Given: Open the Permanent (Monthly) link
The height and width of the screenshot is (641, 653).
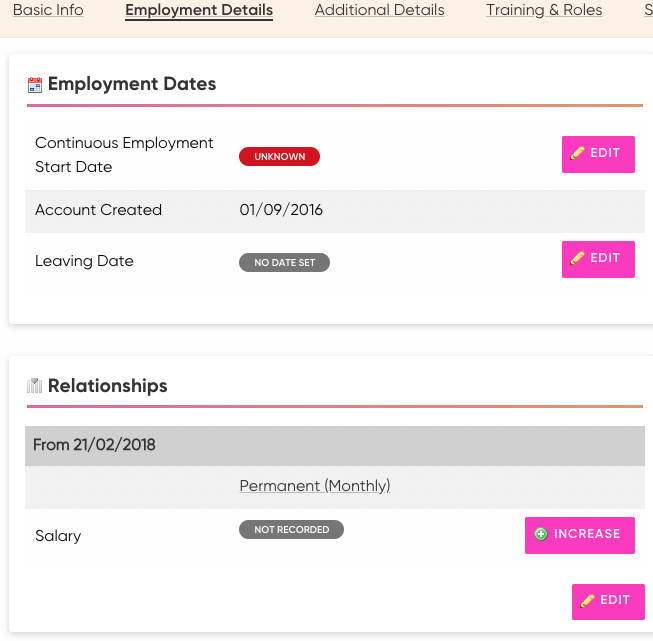Looking at the screenshot, I should (x=315, y=486).
